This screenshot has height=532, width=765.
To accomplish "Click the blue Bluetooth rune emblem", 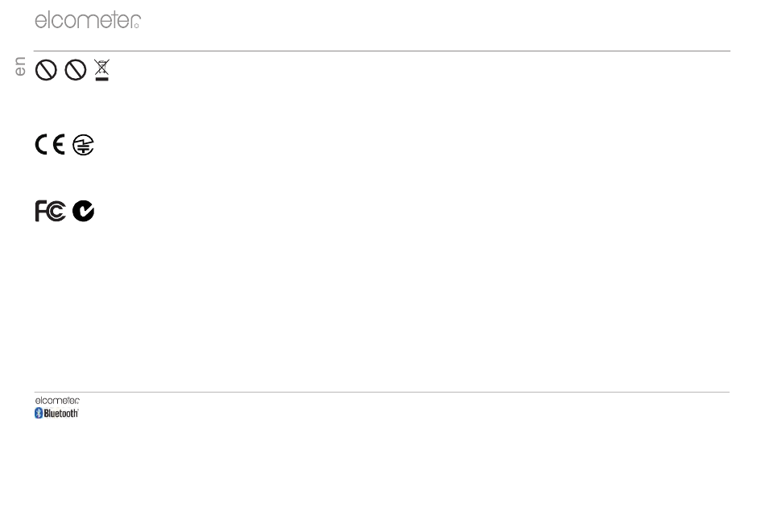I will 39,413.
